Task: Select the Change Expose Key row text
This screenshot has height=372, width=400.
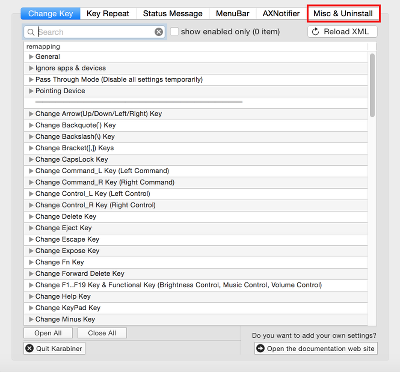Action: (67, 251)
